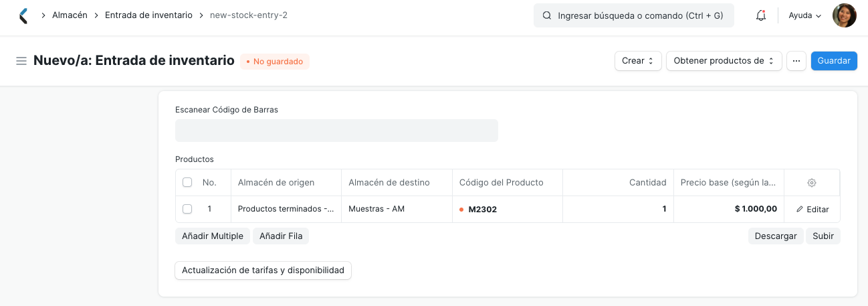Click the app logo home icon
This screenshot has width=868, height=306.
[x=23, y=15]
